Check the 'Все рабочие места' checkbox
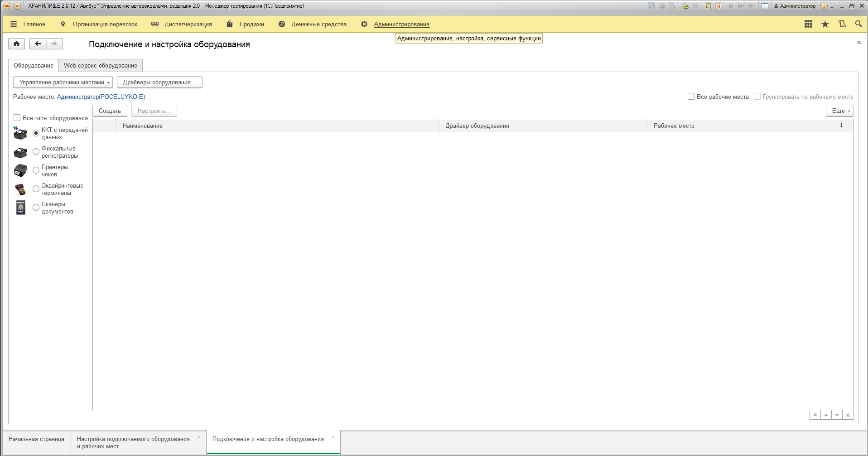This screenshot has height=456, width=868. pyautogui.click(x=691, y=97)
